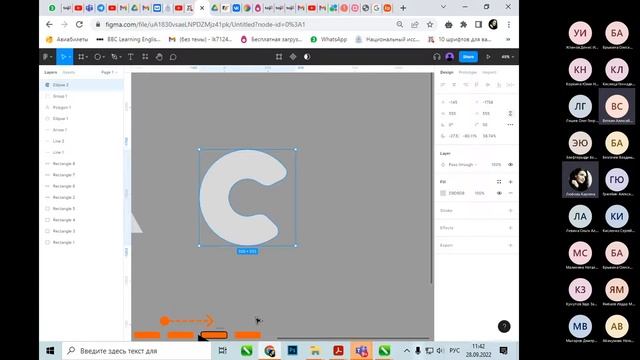
Task: Switch to the Design tab
Action: pos(447,72)
